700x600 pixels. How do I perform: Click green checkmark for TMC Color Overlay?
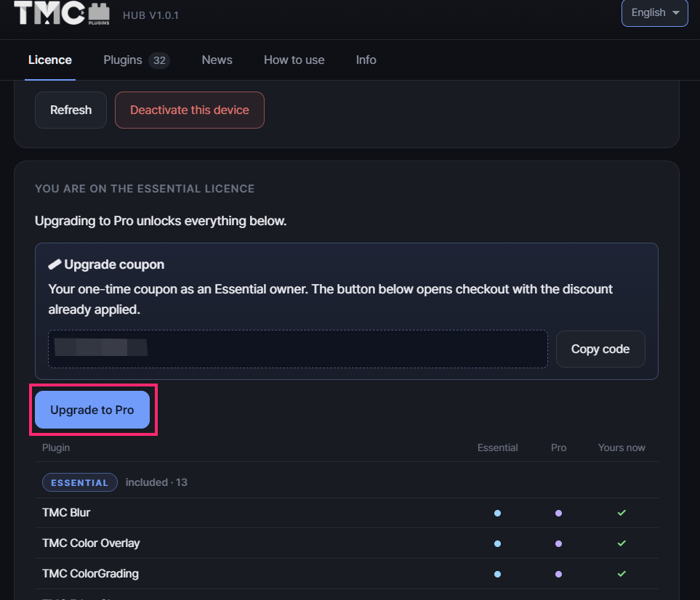[x=621, y=543]
